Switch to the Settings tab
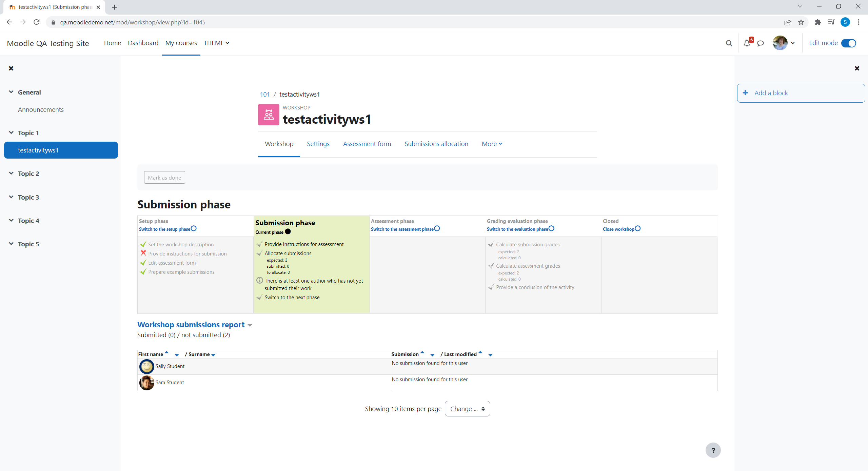The image size is (868, 471). pos(318,144)
